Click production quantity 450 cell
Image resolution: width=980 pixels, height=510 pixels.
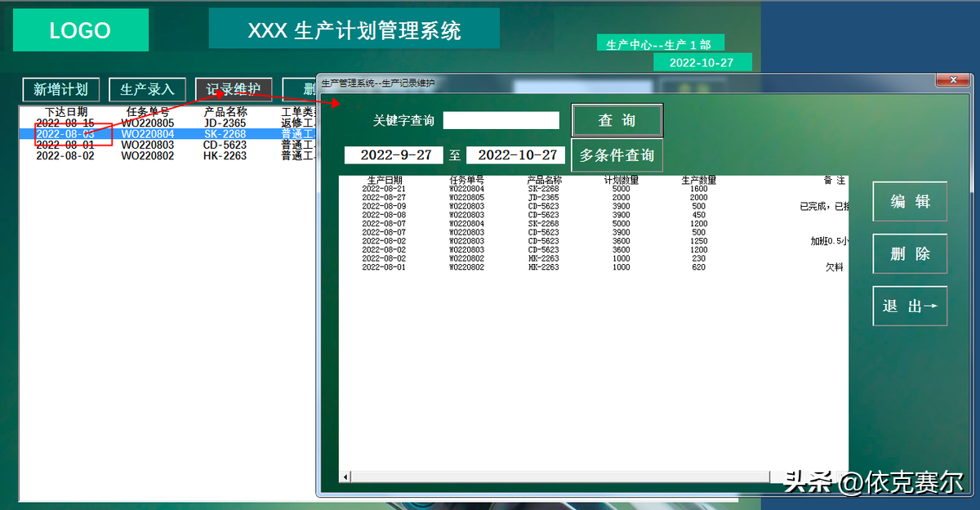pyautogui.click(x=699, y=215)
